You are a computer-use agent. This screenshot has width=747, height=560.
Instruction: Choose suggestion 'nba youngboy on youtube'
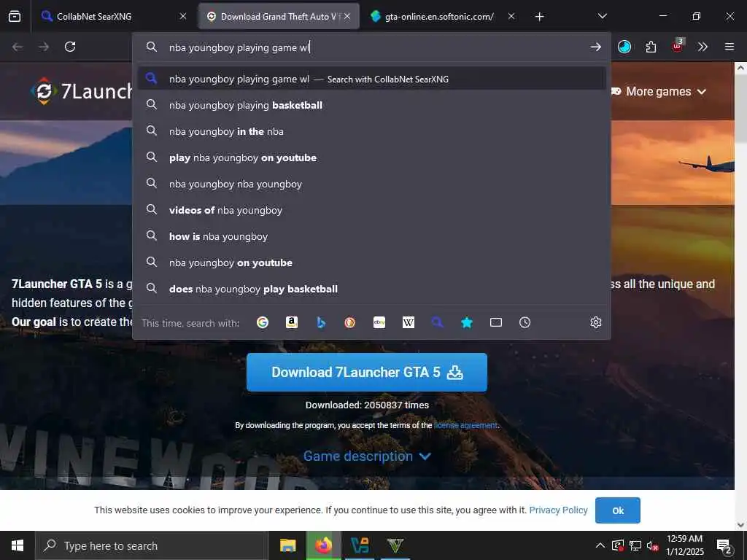pos(371,262)
